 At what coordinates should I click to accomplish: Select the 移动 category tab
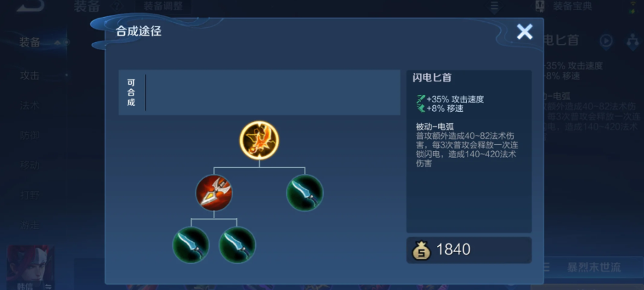tap(30, 165)
